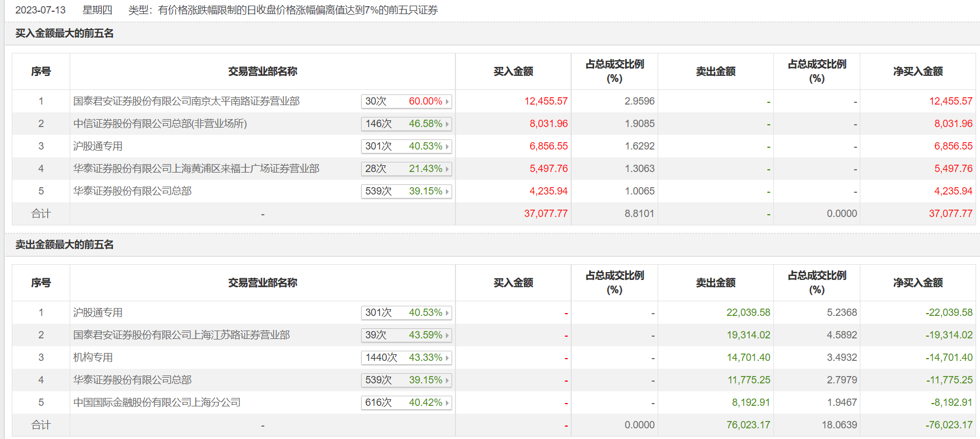The width and height of the screenshot is (980, 439).
Task: Select ratio value 3.4932
Action: pyautogui.click(x=842, y=357)
